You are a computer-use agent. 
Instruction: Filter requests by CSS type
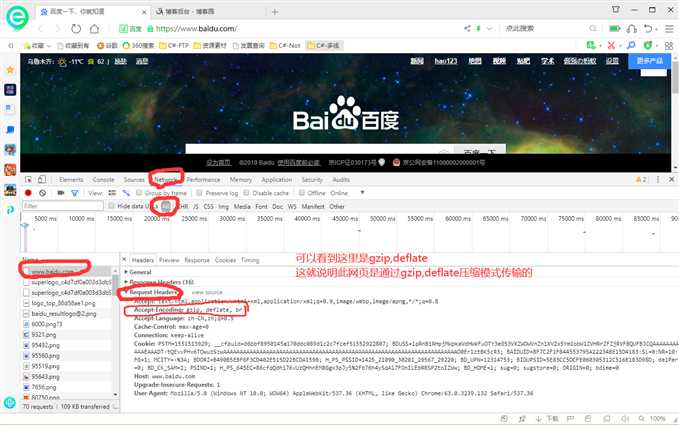209,207
